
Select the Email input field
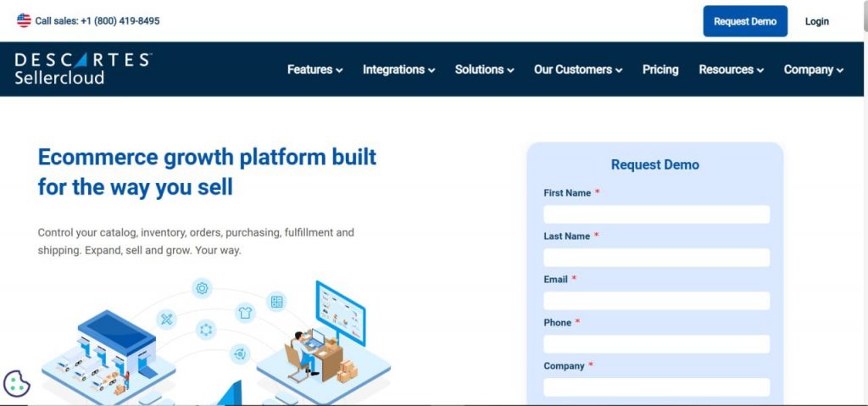(x=656, y=301)
